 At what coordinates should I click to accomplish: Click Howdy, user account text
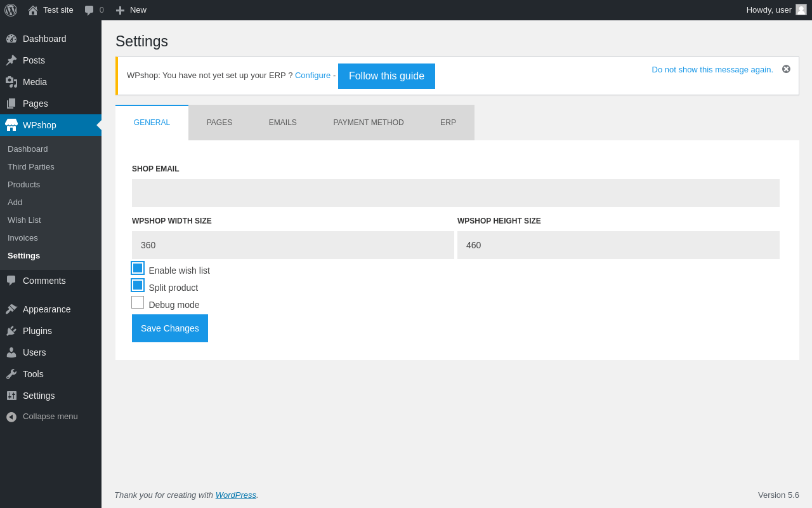[769, 10]
